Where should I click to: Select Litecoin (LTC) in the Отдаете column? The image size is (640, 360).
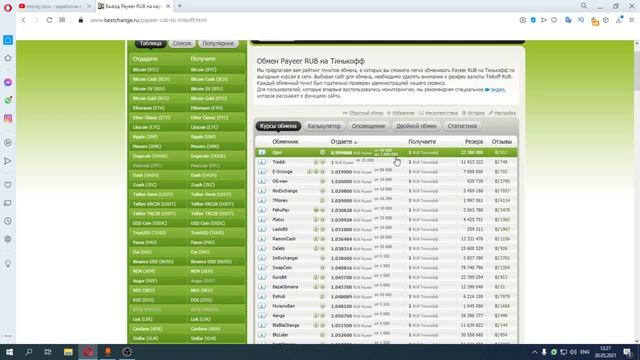(x=147, y=127)
